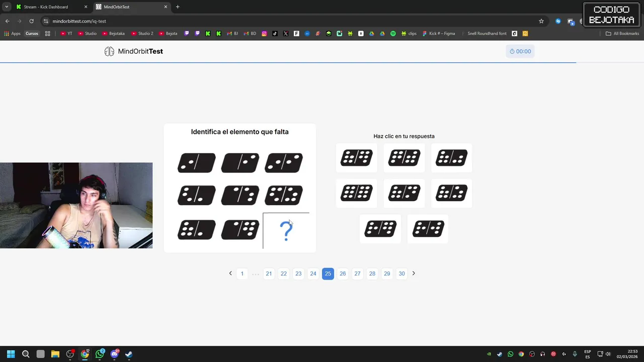This screenshot has width=644, height=362.
Task: Open the Kick # – Figma bookmark
Action: 439,34
